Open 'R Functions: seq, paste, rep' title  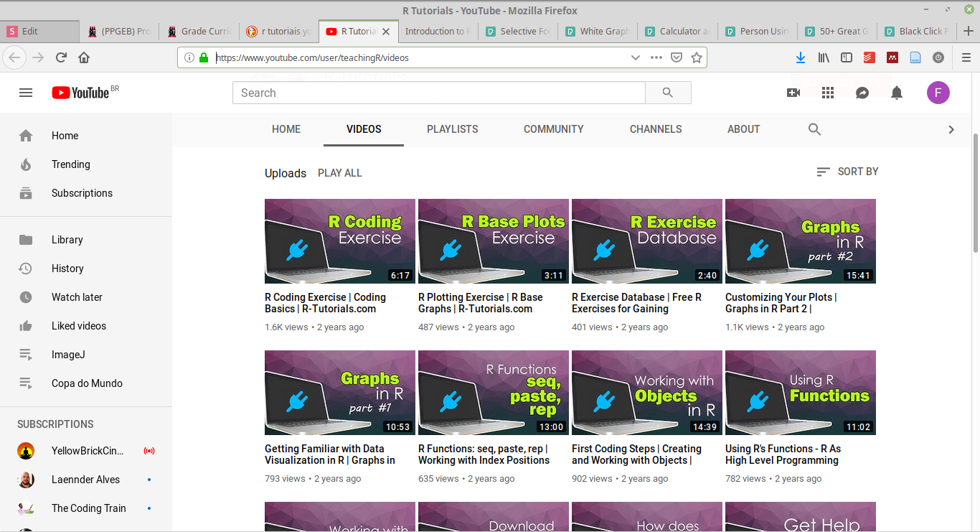click(484, 454)
